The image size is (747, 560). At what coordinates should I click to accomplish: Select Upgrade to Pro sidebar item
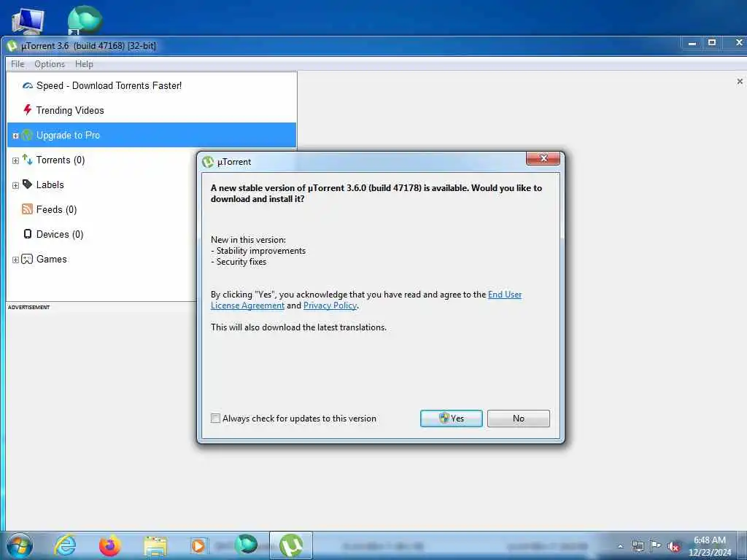click(x=152, y=135)
